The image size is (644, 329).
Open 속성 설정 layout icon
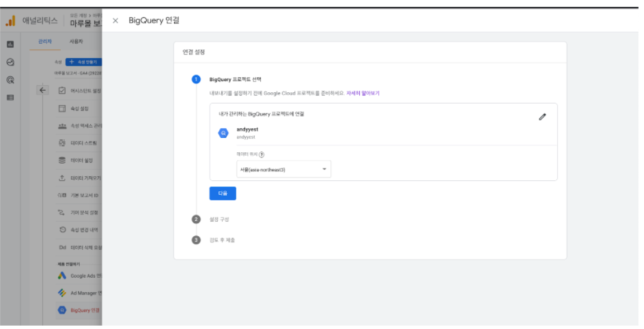point(62,109)
